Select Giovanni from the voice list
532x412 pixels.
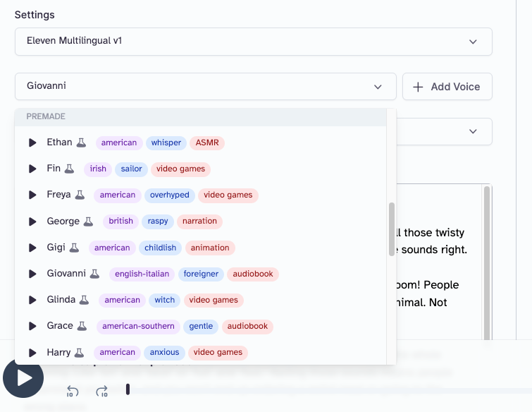pos(66,274)
